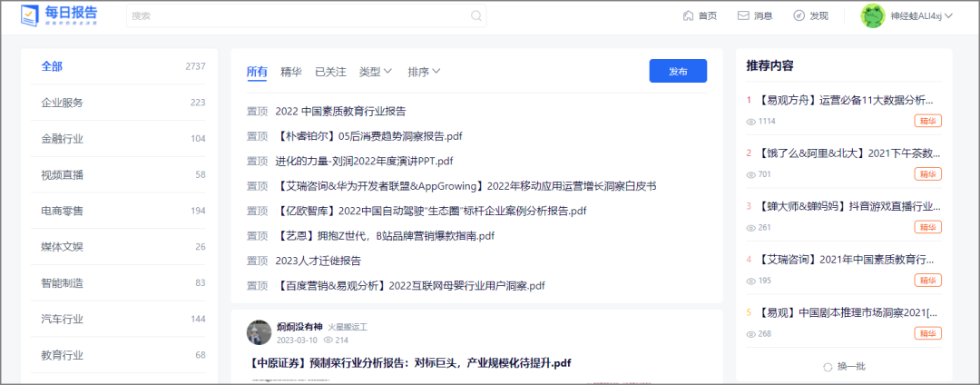Screen dimensions: 980x385
Task: Click the 发现 compass icon
Action: coord(799,15)
